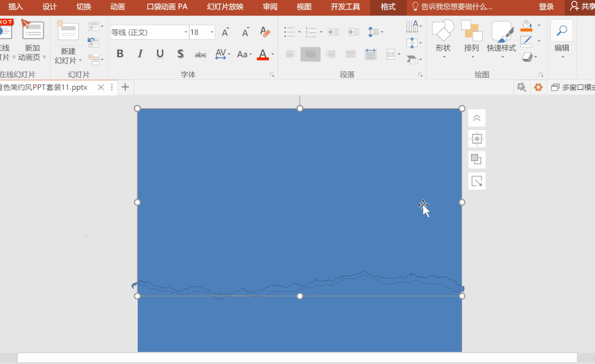Reset slide layout

point(93,42)
